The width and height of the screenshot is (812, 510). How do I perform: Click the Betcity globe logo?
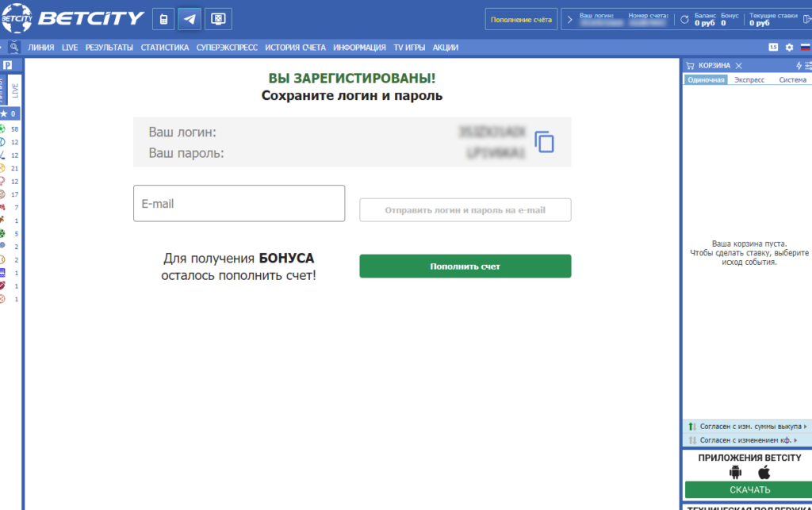point(17,19)
